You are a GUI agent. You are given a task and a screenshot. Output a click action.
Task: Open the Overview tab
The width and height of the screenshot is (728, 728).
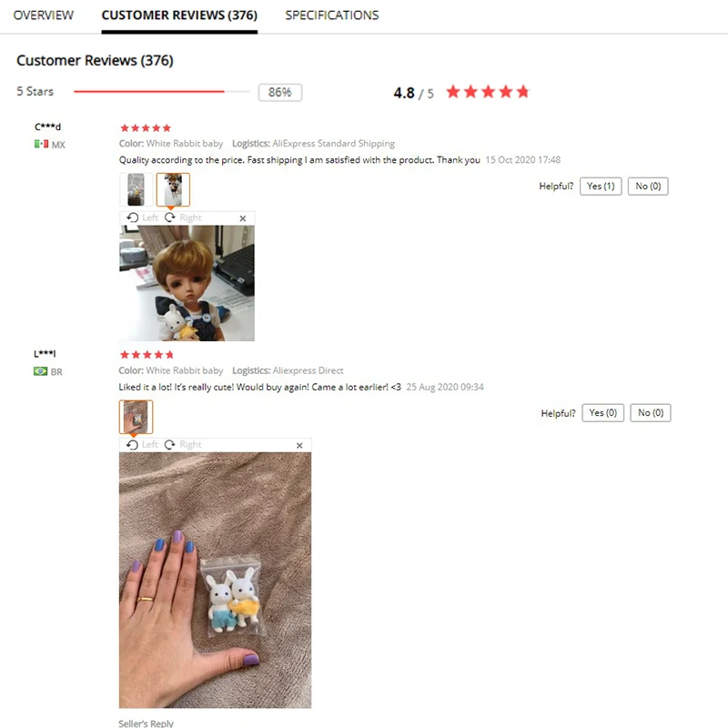click(43, 15)
